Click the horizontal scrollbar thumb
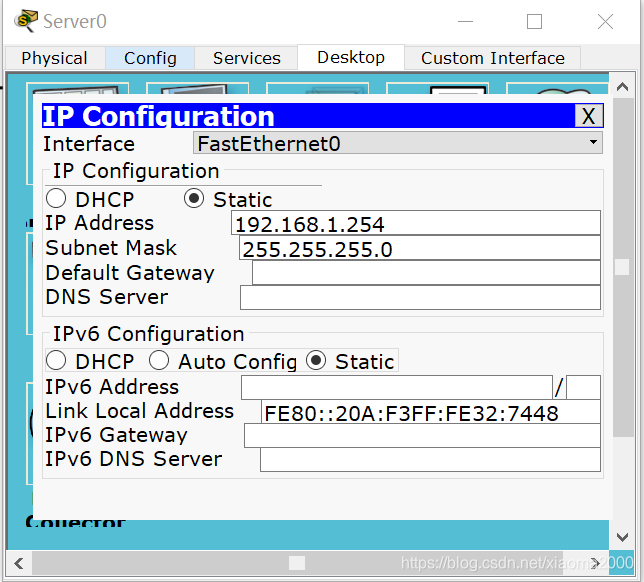Viewport: 644px width, 582px height. tap(297, 563)
